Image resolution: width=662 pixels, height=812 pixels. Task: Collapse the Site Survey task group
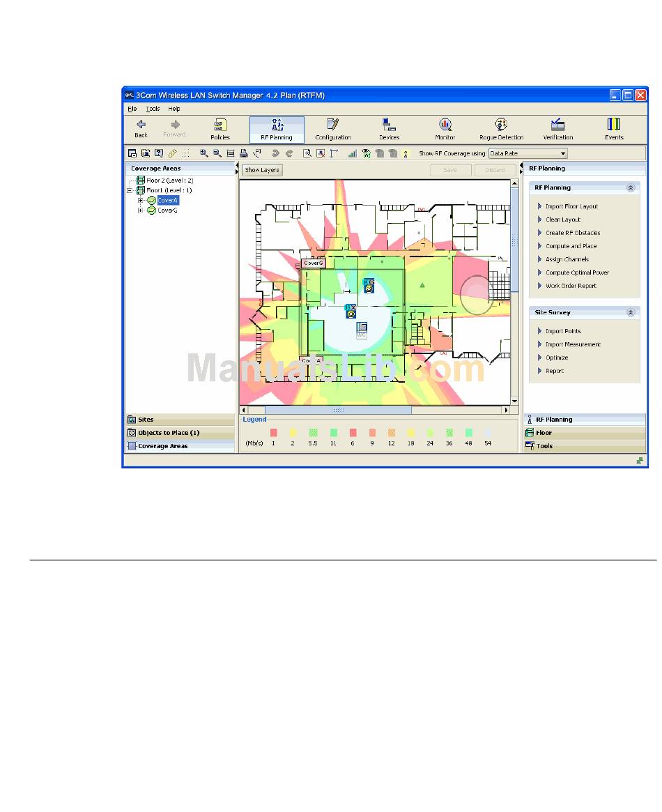click(x=631, y=312)
